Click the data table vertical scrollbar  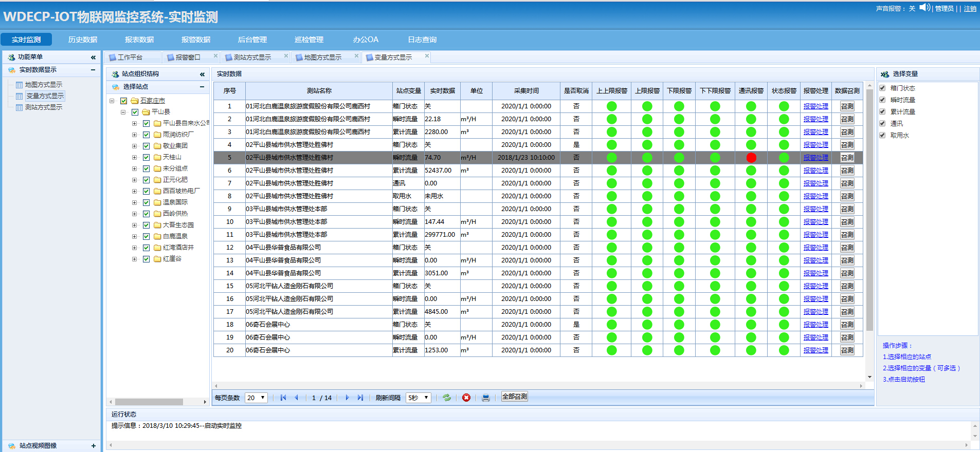coord(869,211)
